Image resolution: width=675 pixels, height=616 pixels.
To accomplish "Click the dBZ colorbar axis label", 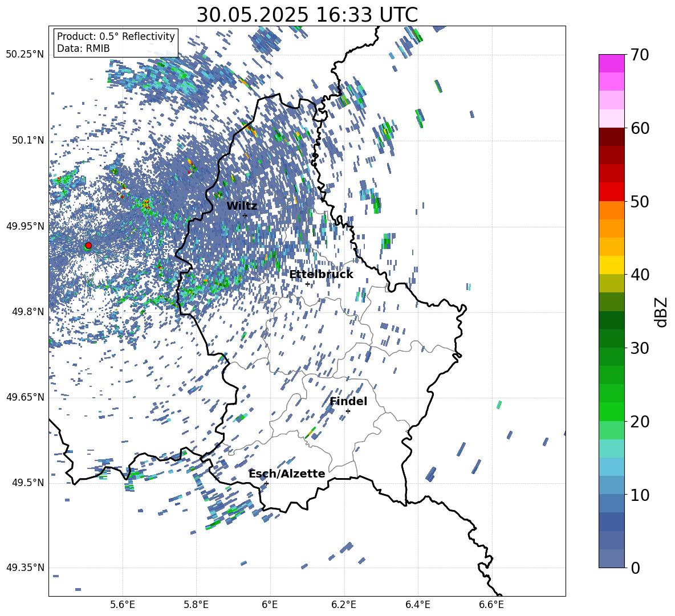I will (x=661, y=312).
